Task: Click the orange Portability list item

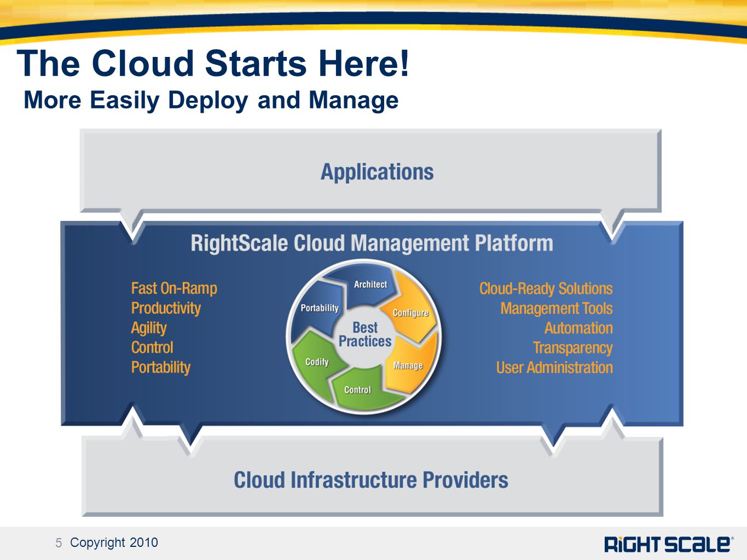Action: pyautogui.click(x=161, y=367)
